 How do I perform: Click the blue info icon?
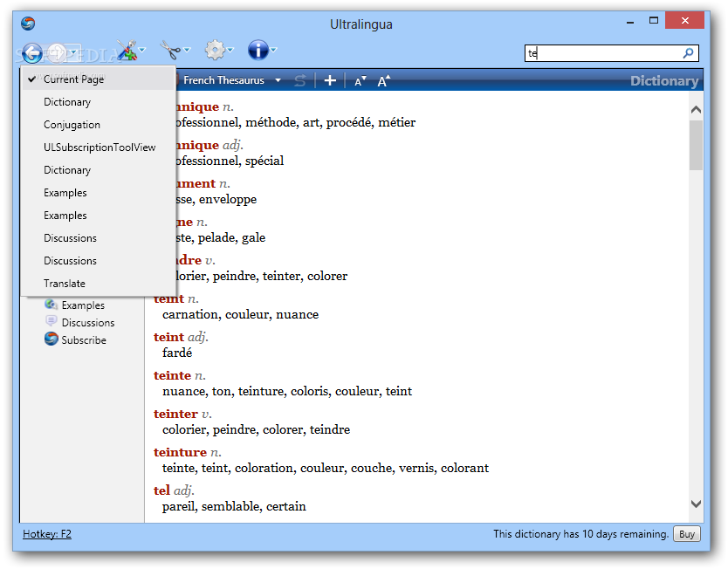coord(258,50)
